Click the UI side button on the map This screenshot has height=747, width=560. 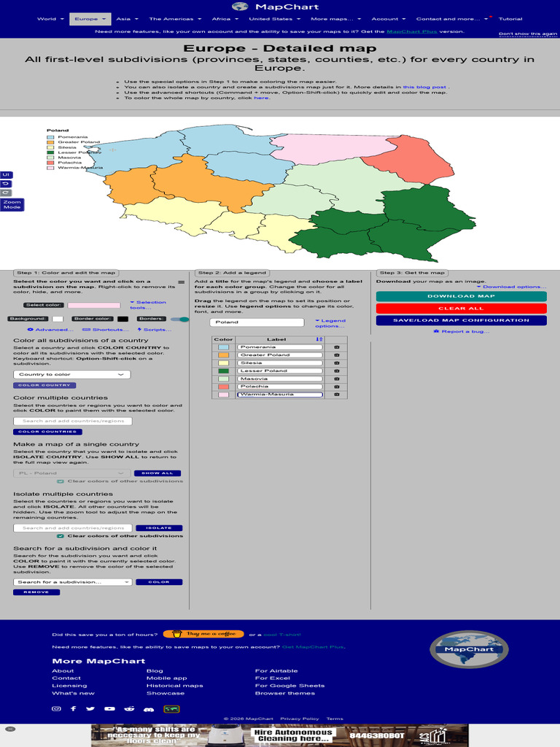6,175
